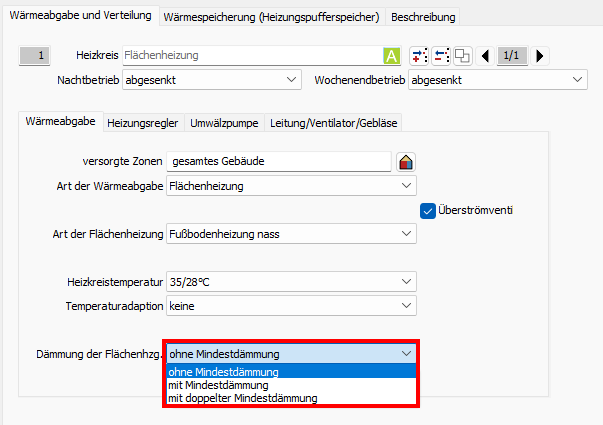603x425 pixels.
Task: Add a new heating circuit entry
Action: coord(420,56)
